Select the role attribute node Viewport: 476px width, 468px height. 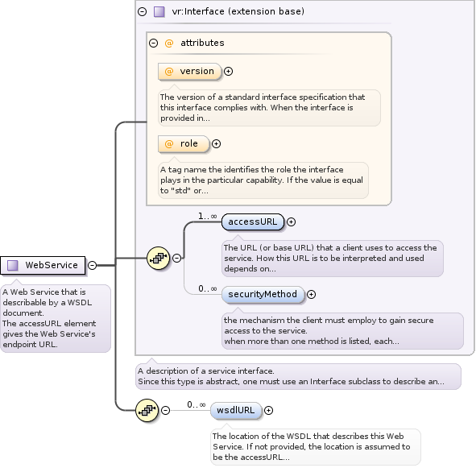[184, 144]
